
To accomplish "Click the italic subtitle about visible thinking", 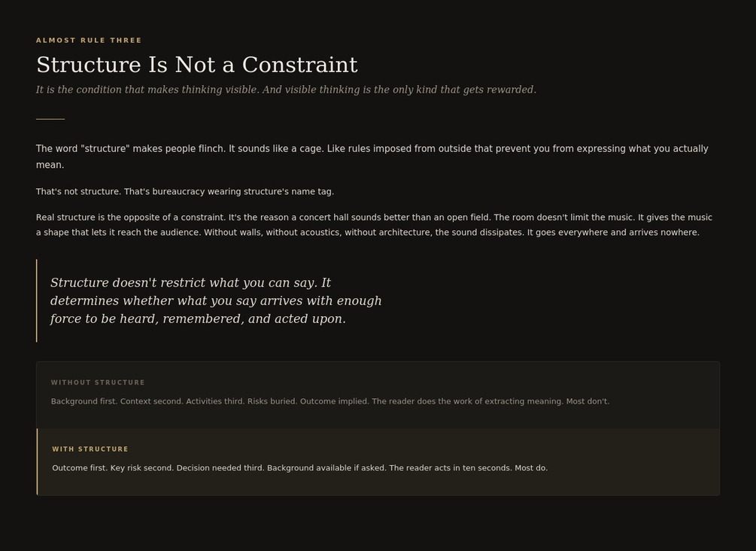I will [286, 90].
